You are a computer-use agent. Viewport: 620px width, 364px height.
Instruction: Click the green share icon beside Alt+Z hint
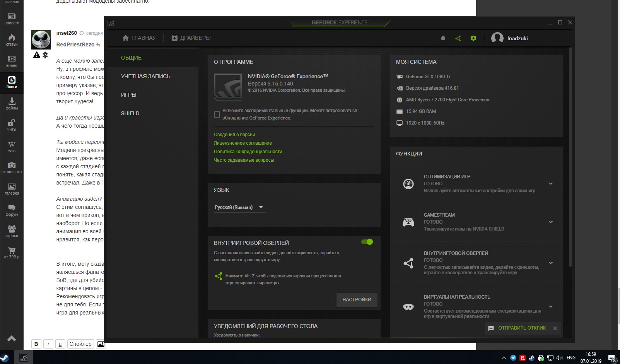pyautogui.click(x=219, y=276)
